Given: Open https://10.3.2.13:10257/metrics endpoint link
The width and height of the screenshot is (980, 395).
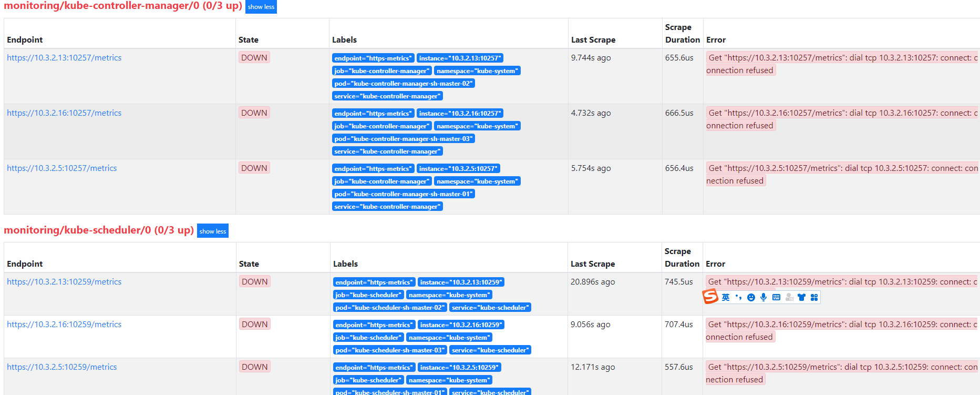Looking at the screenshot, I should pos(64,58).
